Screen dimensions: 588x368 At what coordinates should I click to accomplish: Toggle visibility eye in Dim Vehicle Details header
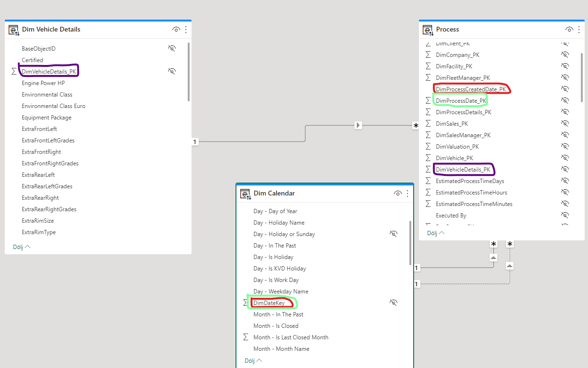(x=176, y=30)
